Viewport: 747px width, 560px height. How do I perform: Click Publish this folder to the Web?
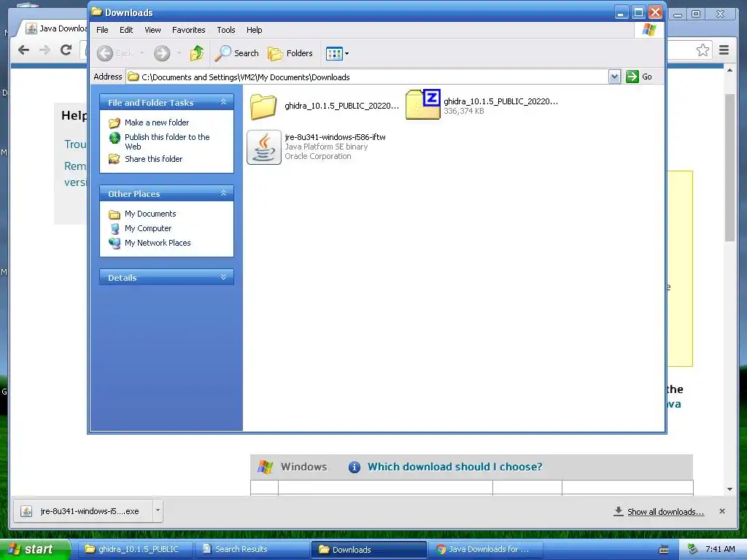point(167,141)
